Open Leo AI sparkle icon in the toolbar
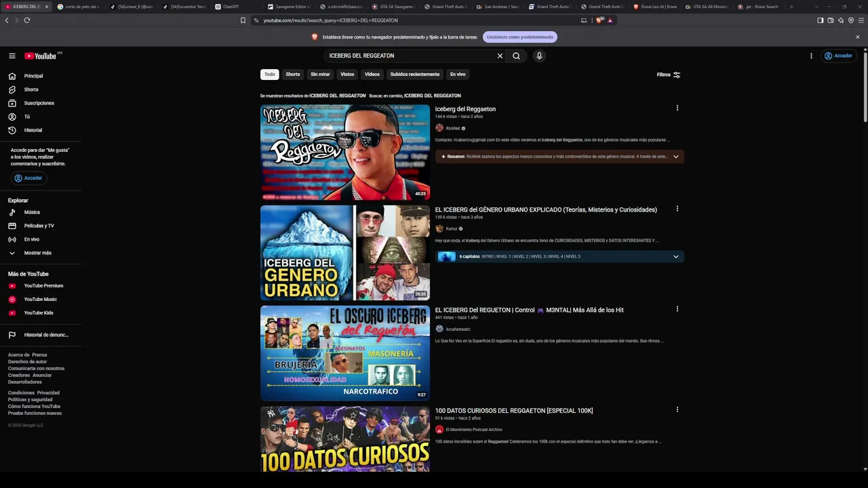 [841, 20]
